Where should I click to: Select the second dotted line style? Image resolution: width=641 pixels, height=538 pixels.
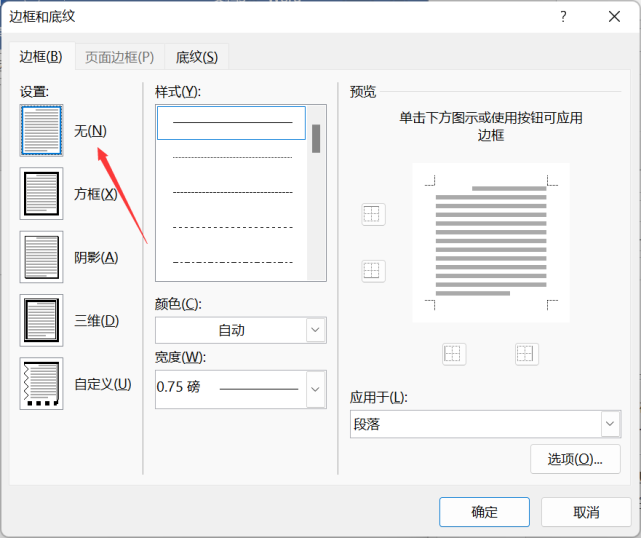pyautogui.click(x=231, y=192)
